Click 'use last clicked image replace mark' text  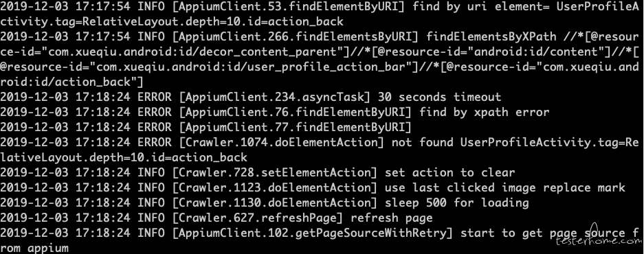click(504, 188)
